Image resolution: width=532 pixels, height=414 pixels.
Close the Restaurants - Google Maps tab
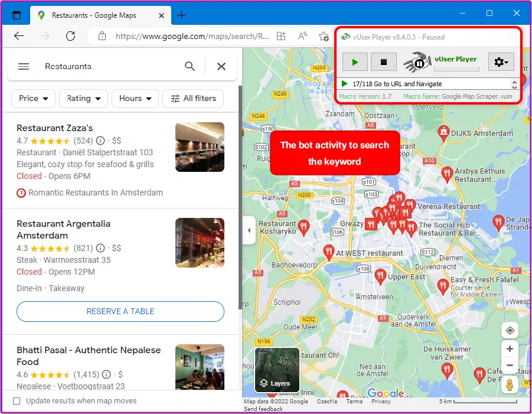pos(162,15)
